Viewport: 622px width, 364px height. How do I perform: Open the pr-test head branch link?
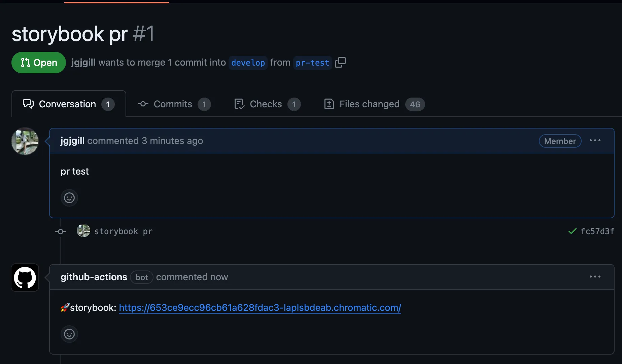coord(312,63)
